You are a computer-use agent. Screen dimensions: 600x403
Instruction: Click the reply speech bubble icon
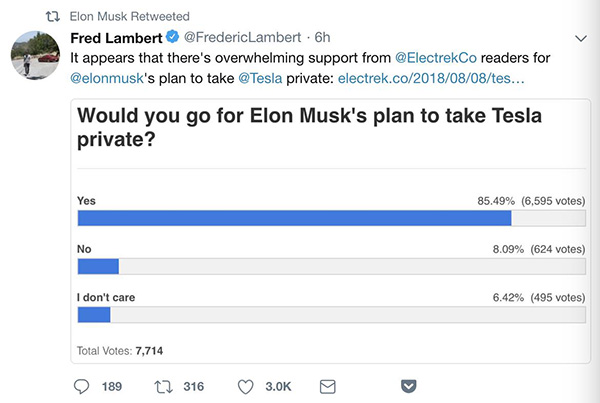point(82,386)
